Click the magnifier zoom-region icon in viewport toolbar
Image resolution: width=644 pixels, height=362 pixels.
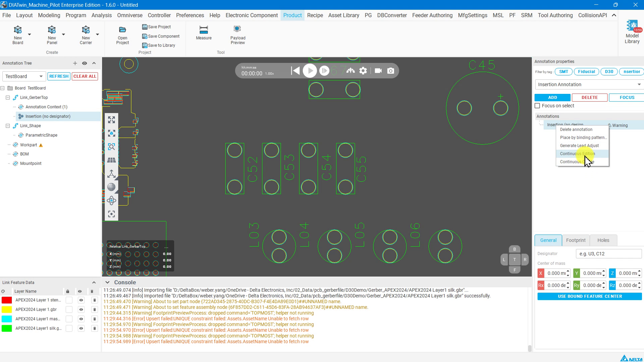coord(111,147)
